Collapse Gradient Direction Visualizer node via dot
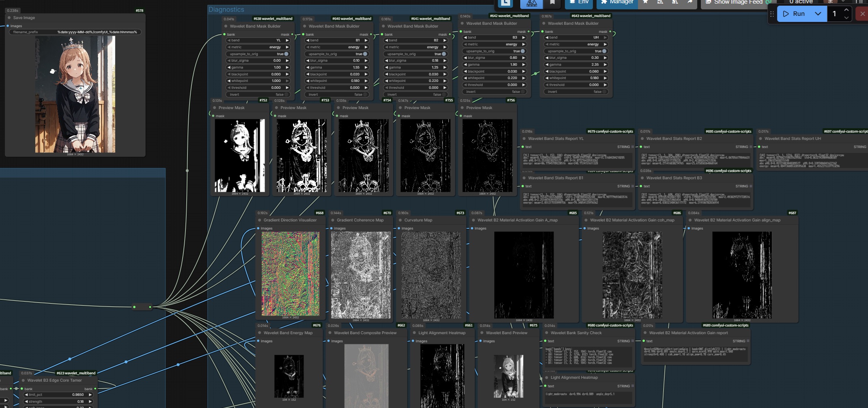This screenshot has width=868, height=408. tap(260, 220)
